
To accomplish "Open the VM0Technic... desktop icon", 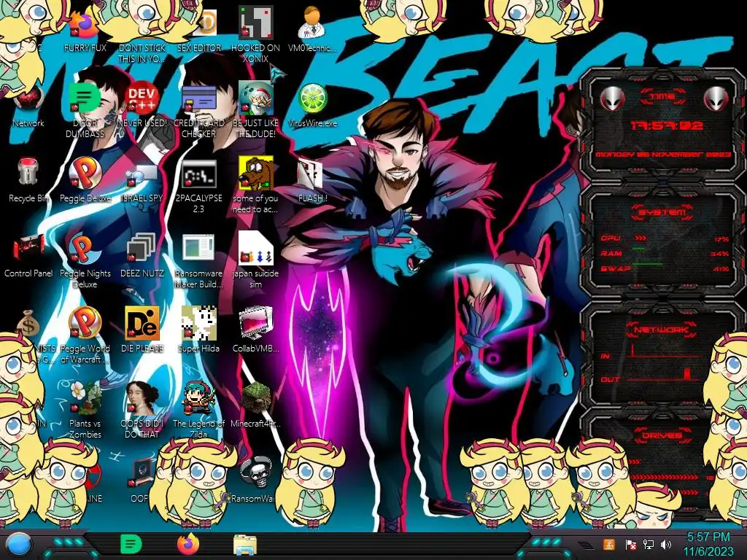I will tap(311, 23).
